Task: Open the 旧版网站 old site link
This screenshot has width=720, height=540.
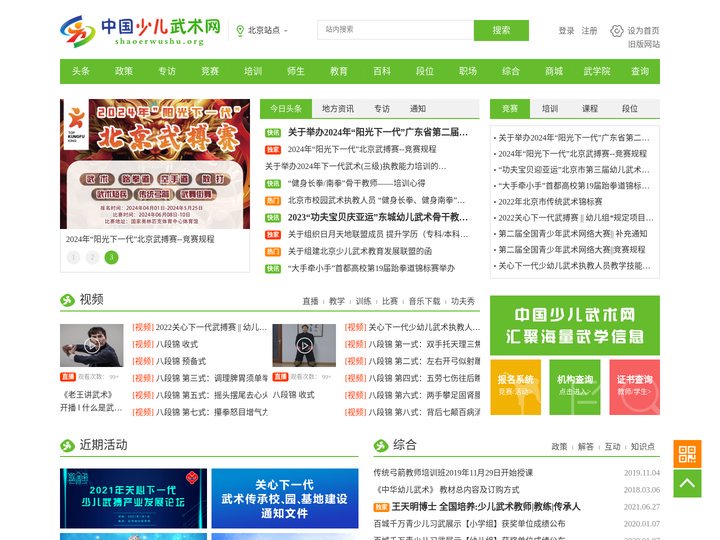Action: pyautogui.click(x=644, y=45)
